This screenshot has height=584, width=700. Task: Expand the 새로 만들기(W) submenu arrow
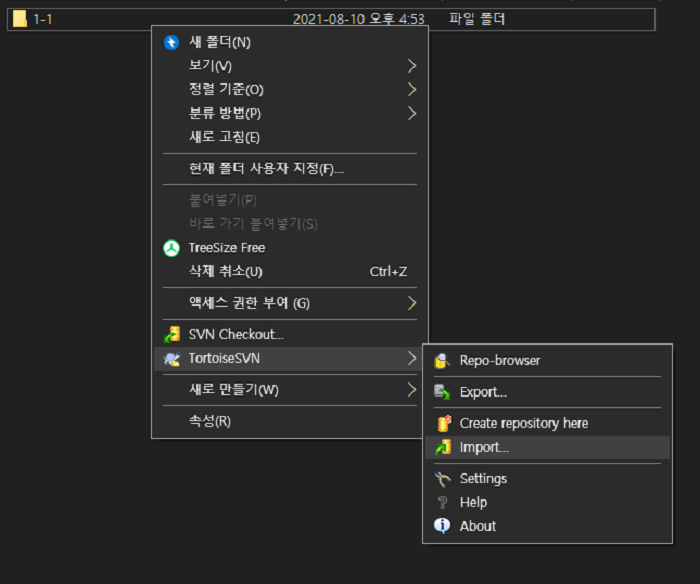[412, 390]
